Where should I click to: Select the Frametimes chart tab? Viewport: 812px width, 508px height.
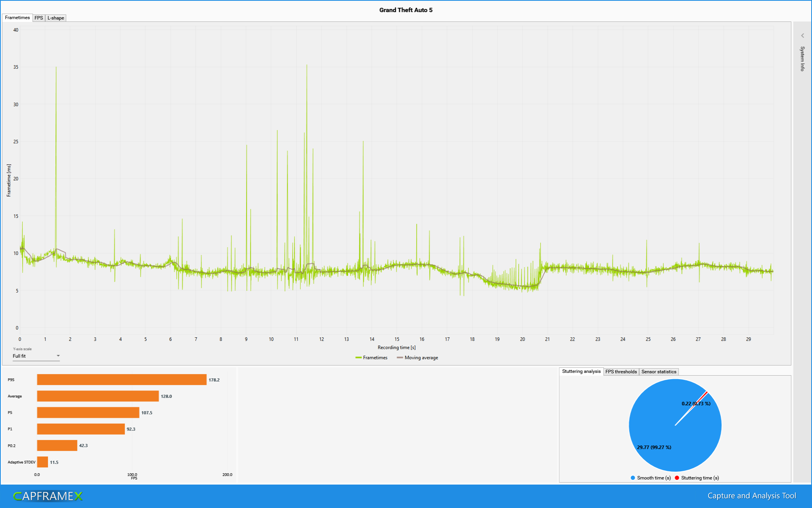17,18
